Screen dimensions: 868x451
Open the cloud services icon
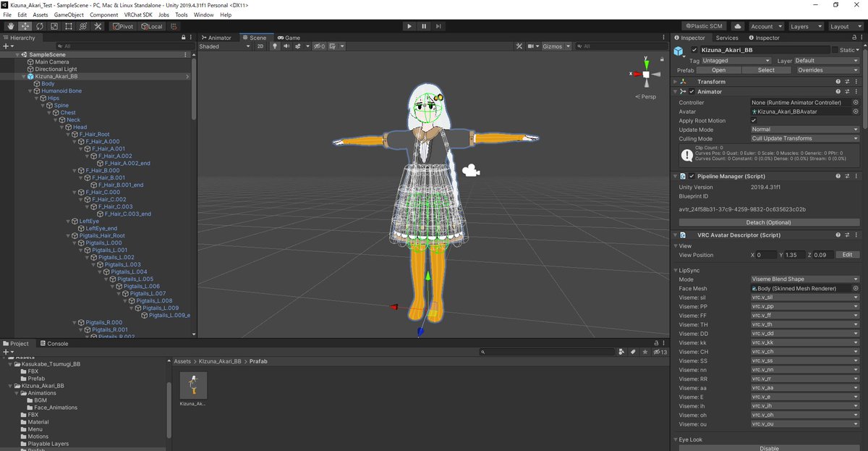point(738,26)
